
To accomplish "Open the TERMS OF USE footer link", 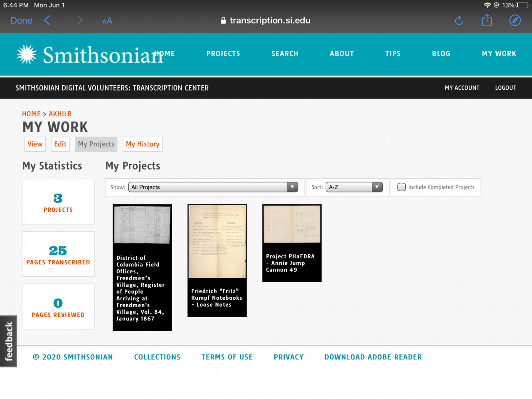I will pos(227,357).
